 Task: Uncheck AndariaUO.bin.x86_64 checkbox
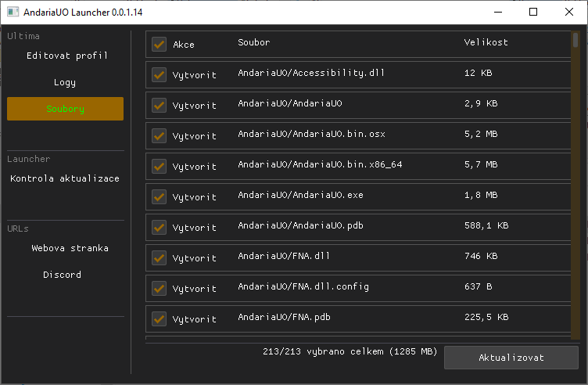[159, 166]
